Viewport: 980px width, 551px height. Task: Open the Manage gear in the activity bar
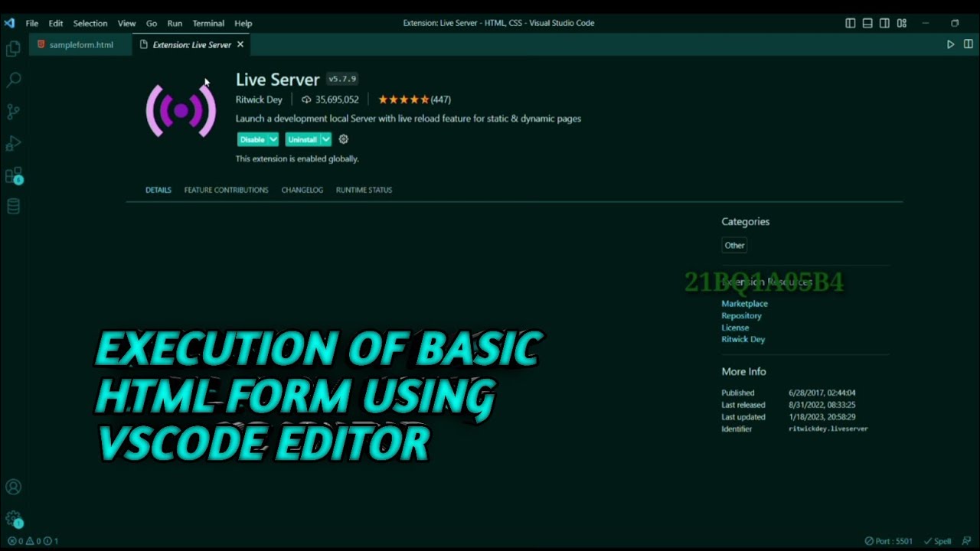point(13,519)
